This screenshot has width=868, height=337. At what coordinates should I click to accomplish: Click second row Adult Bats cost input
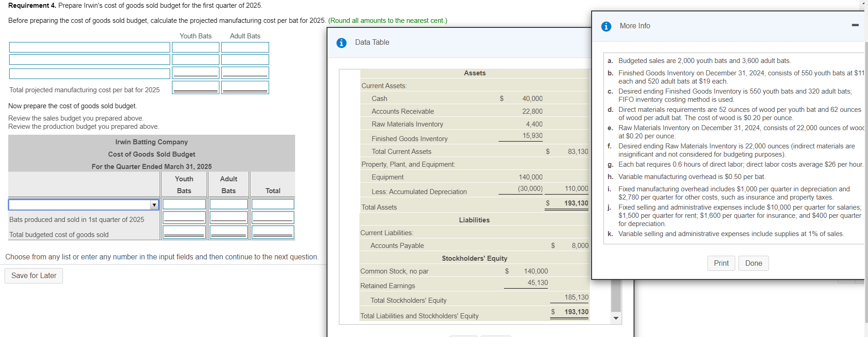pyautogui.click(x=245, y=60)
